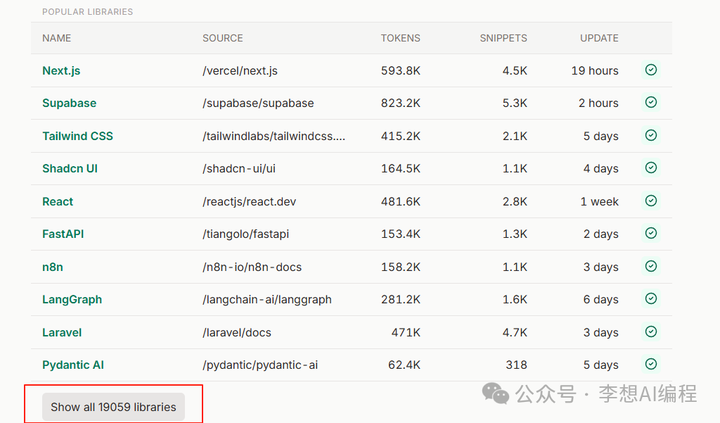Click the React row green check icon
Image resolution: width=720 pixels, height=423 pixels.
click(x=651, y=201)
